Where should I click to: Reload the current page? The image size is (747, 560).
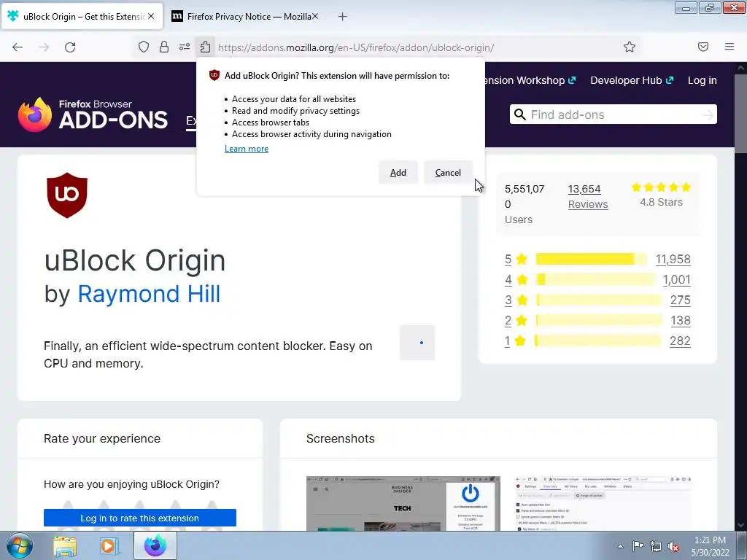(x=70, y=47)
